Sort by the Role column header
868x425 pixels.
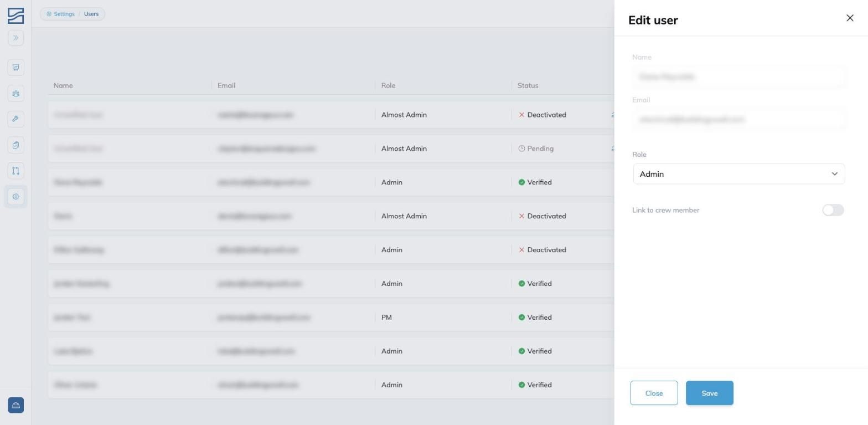point(388,85)
